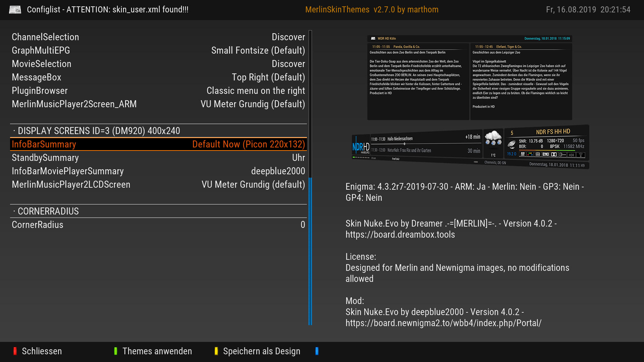Click the blue configlist scrollbar

point(310,251)
